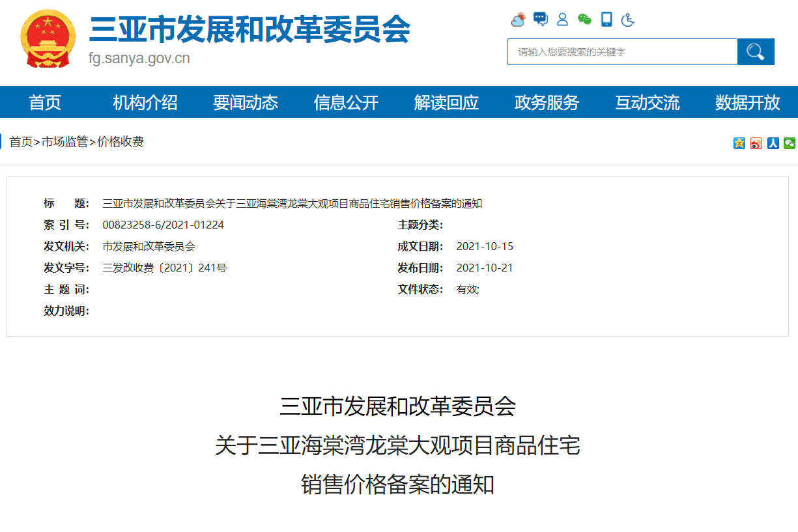This screenshot has width=798, height=532.
Task: Navigate to 政务服务
Action: pos(547,102)
